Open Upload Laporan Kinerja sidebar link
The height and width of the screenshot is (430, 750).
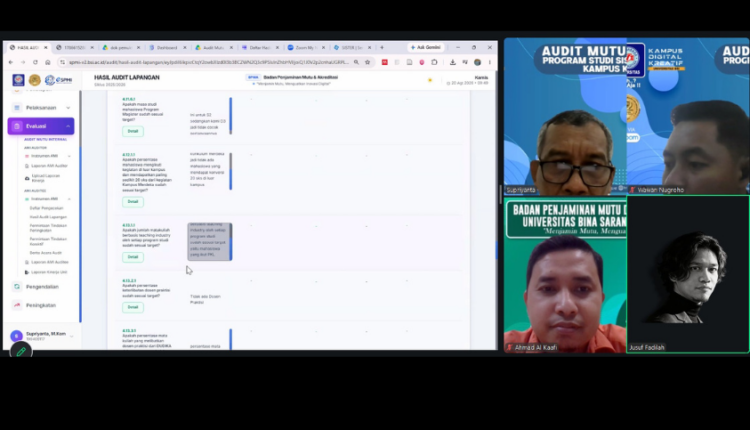[45, 178]
